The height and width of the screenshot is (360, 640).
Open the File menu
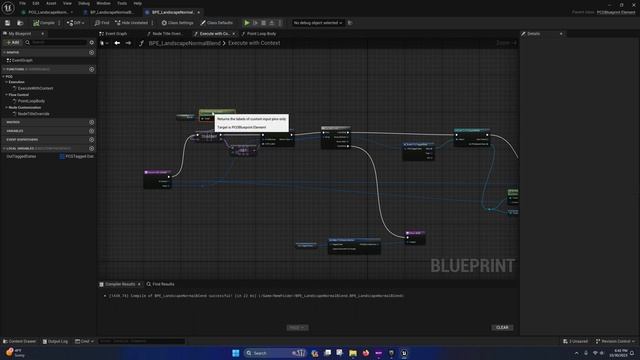(x=22, y=3)
